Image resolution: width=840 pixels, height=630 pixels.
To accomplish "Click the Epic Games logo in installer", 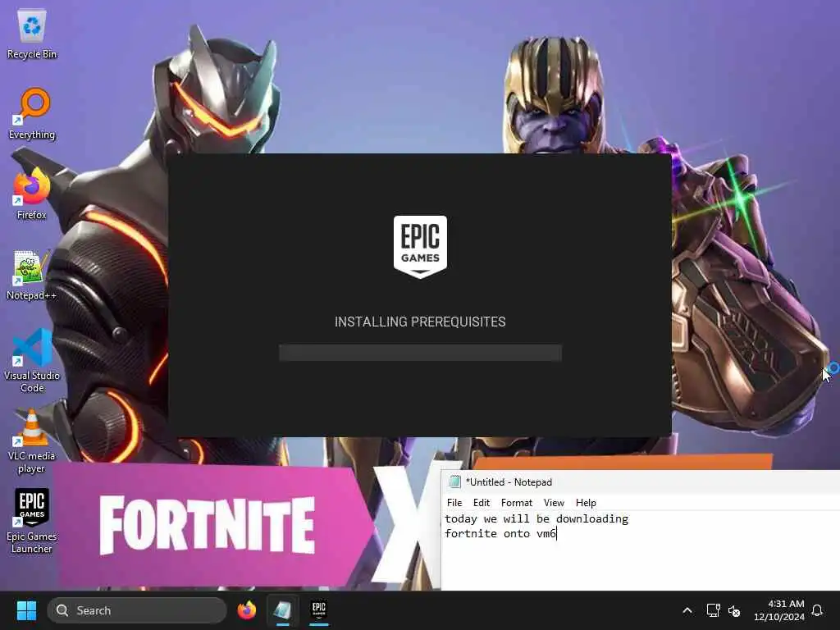I will point(420,247).
